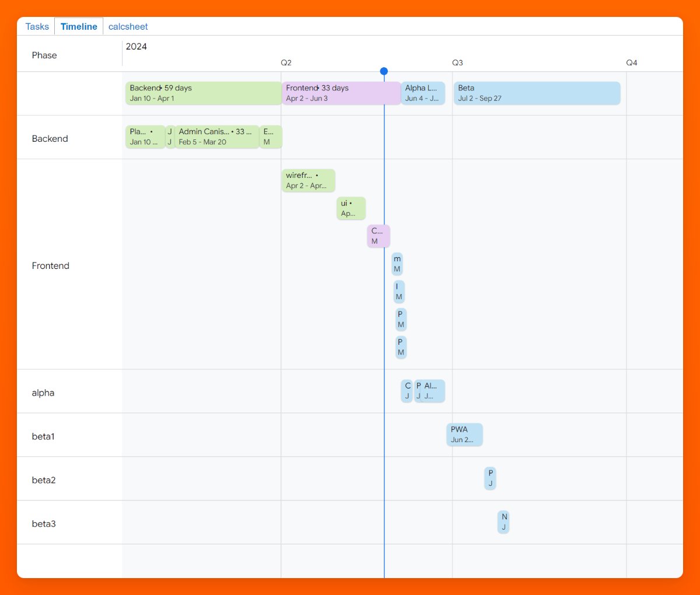Click the wirefr task card in Frontend
Image resolution: width=700 pixels, height=595 pixels.
coord(308,181)
